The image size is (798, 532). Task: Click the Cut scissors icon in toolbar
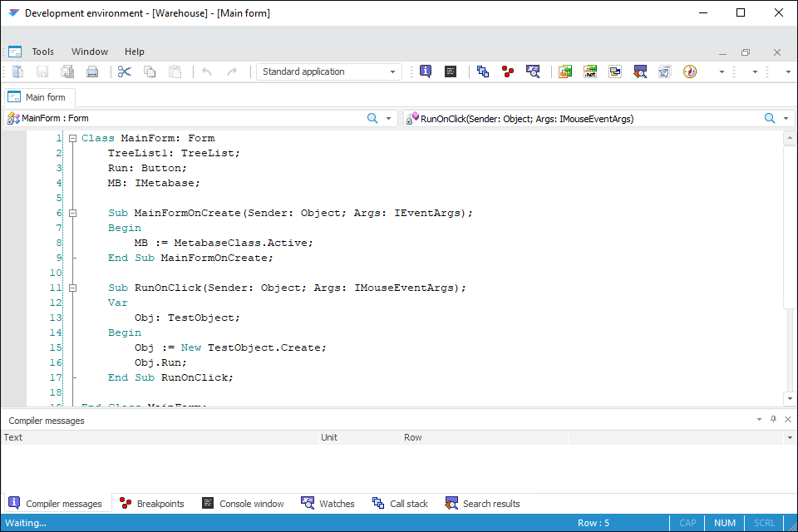(125, 71)
